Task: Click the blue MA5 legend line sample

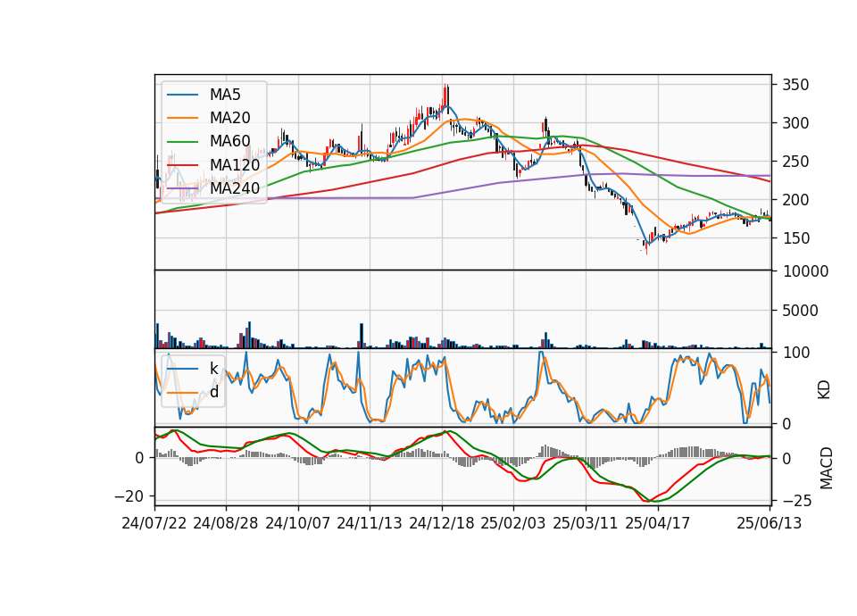Action: coord(182,95)
